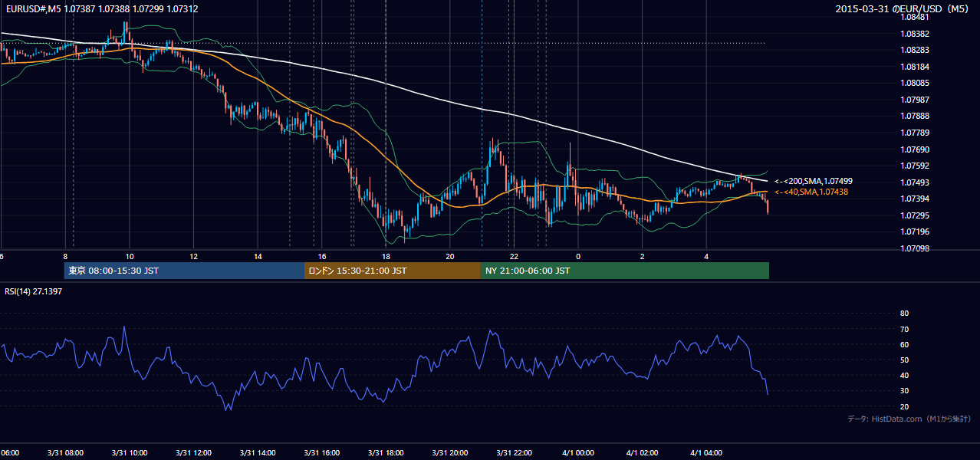
Task: Click the 40 SMA label 1.07438
Action: coord(811,192)
